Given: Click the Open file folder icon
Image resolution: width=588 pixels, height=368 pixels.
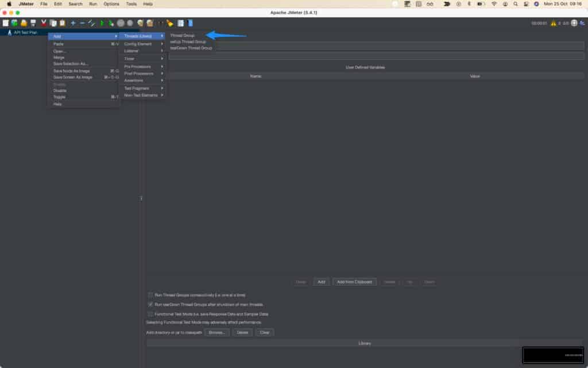Looking at the screenshot, I should [x=24, y=23].
